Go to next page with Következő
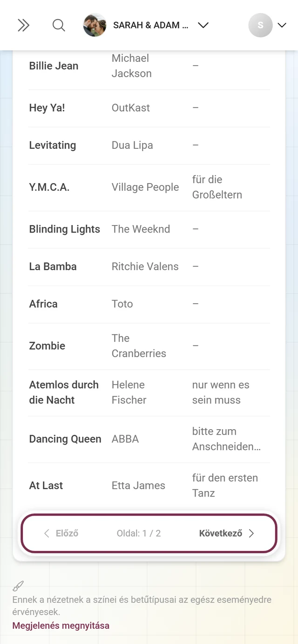The height and width of the screenshot is (644, 298). point(226,533)
